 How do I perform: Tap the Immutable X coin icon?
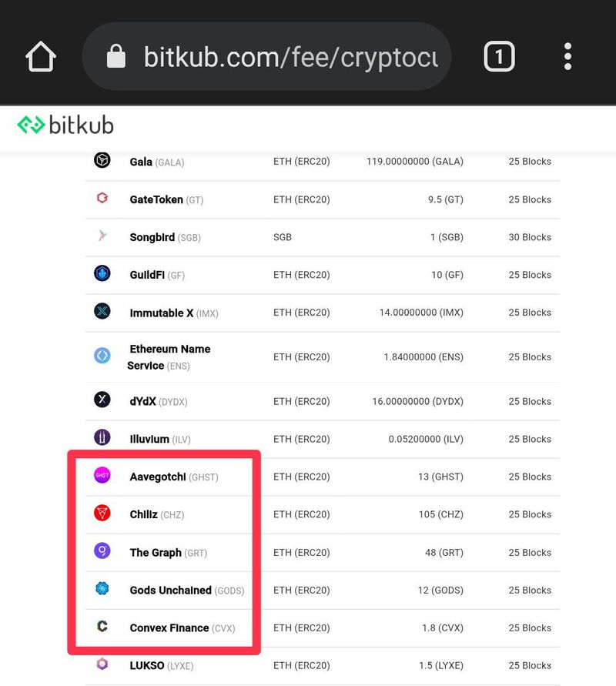click(102, 313)
